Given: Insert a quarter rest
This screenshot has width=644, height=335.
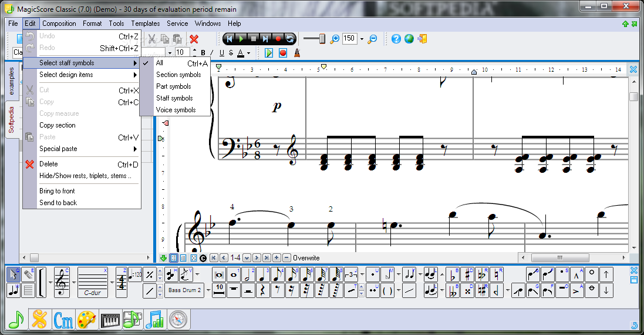Looking at the screenshot, I should point(262,290).
